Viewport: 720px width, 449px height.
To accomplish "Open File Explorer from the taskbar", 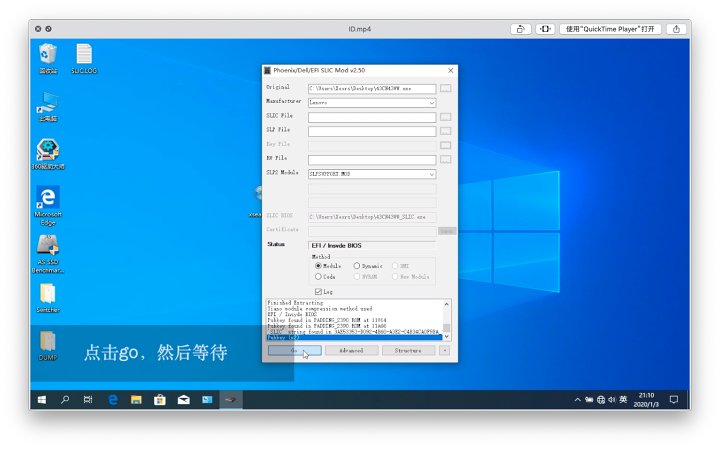I will (x=136, y=400).
